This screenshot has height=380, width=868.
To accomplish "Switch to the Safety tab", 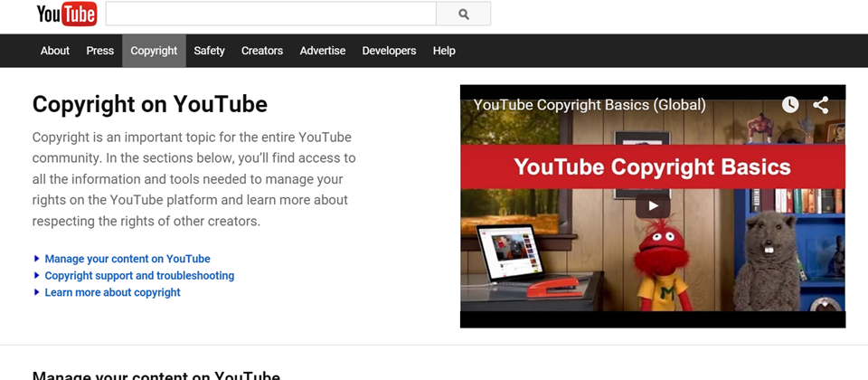I will (x=209, y=51).
